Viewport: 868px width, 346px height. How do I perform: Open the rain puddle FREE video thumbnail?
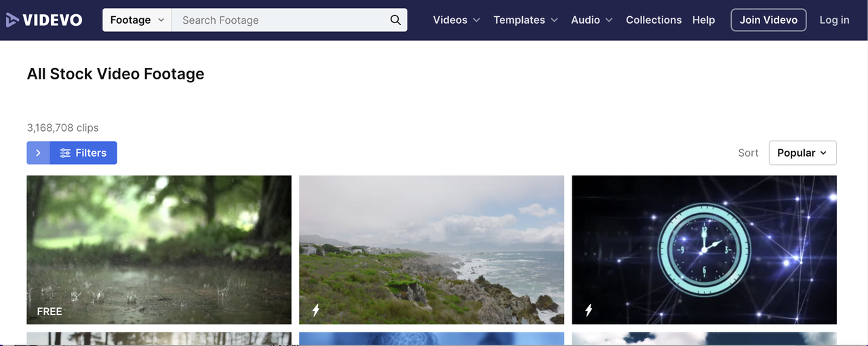[x=159, y=250]
